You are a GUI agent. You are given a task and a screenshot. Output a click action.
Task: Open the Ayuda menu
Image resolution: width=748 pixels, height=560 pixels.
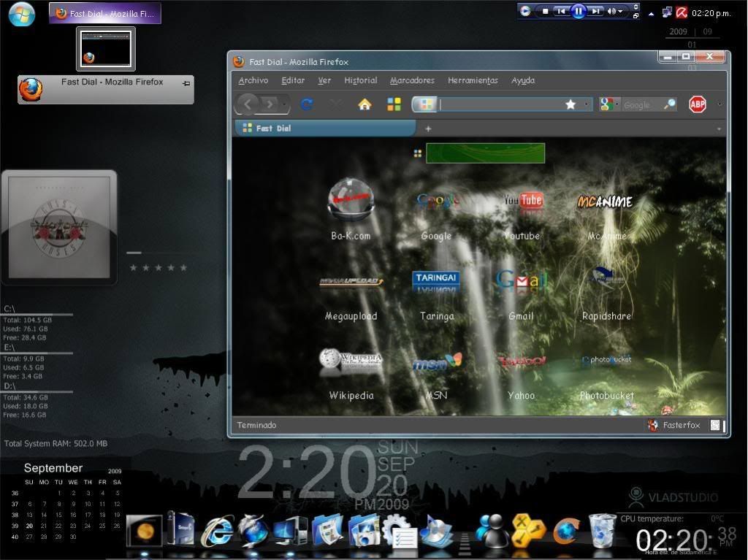pyautogui.click(x=523, y=80)
